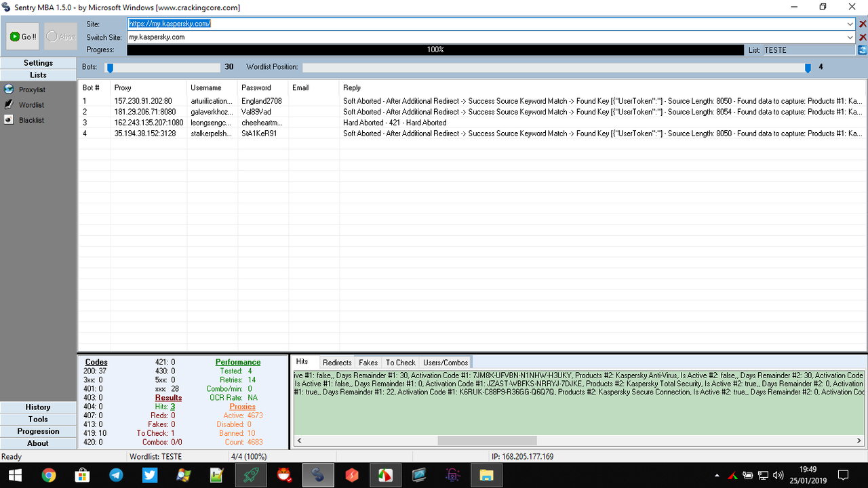Click the Email column header
The height and width of the screenshot is (488, 868).
tap(314, 87)
